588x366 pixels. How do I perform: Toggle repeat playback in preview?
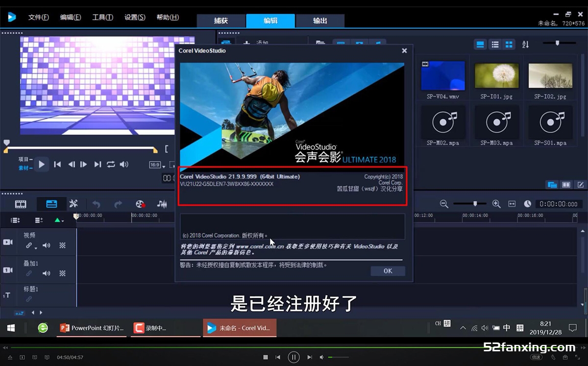coord(111,165)
